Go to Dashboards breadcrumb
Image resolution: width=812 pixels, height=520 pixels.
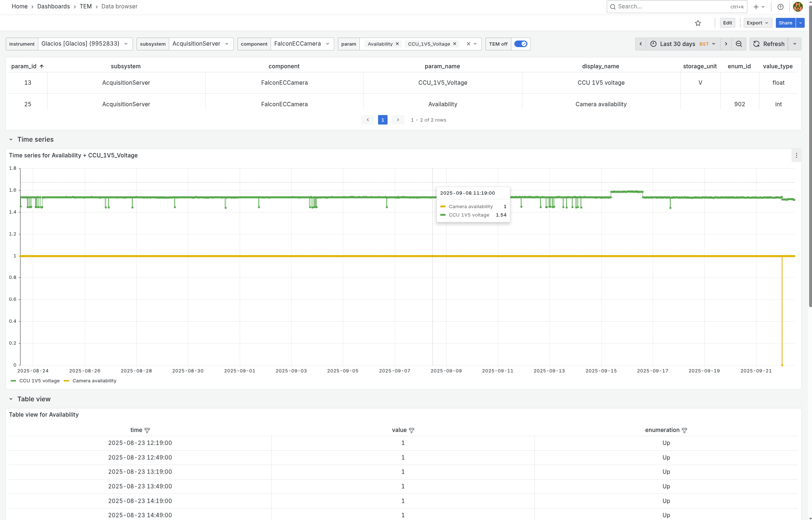[53, 7]
